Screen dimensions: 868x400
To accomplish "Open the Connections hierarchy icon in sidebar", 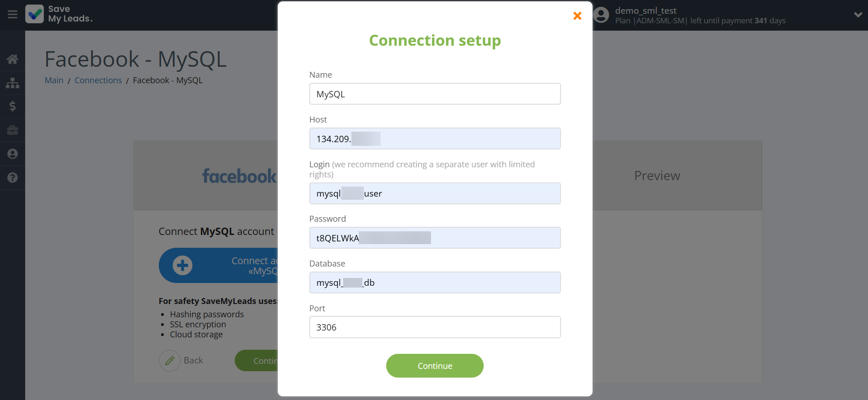I will (x=12, y=83).
